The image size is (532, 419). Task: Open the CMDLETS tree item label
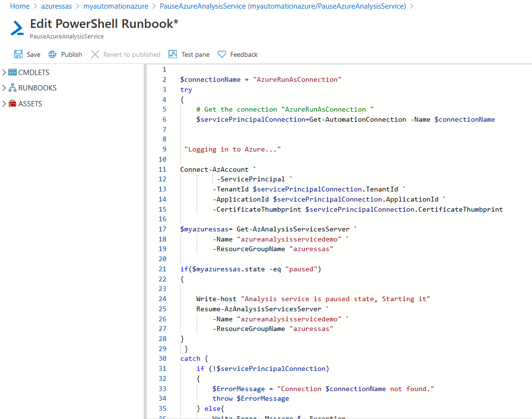click(x=34, y=72)
